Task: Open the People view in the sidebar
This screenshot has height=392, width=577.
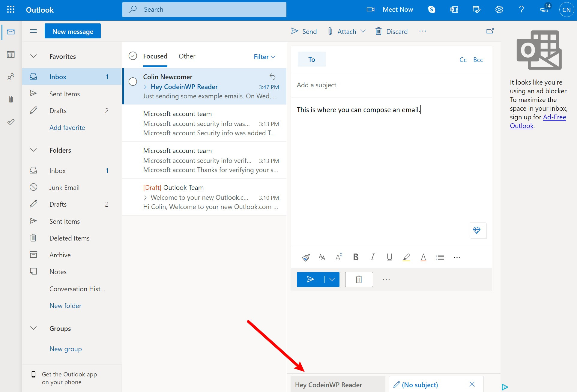Action: point(11,77)
